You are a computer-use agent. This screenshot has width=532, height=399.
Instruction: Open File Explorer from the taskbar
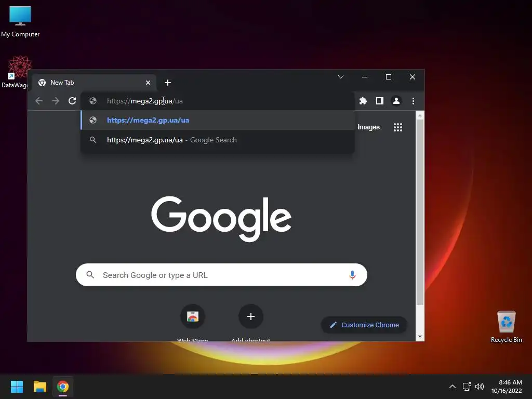click(x=39, y=387)
